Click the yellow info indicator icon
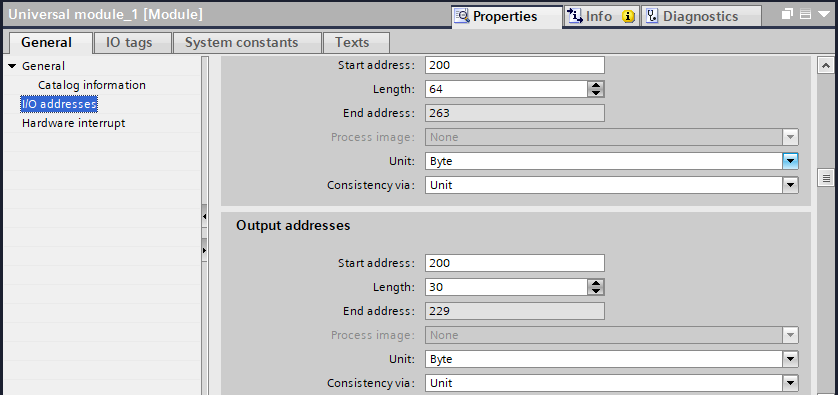Screen dimensions: 838x395 [628, 17]
